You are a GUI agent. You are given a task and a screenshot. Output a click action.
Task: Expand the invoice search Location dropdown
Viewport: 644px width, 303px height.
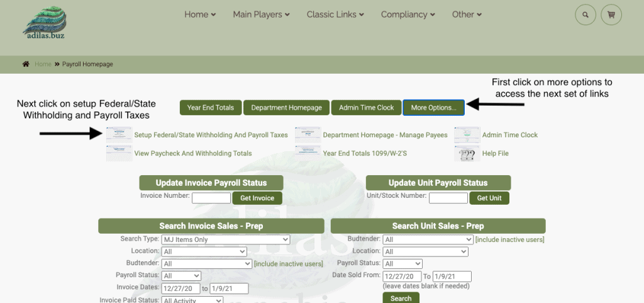point(204,251)
